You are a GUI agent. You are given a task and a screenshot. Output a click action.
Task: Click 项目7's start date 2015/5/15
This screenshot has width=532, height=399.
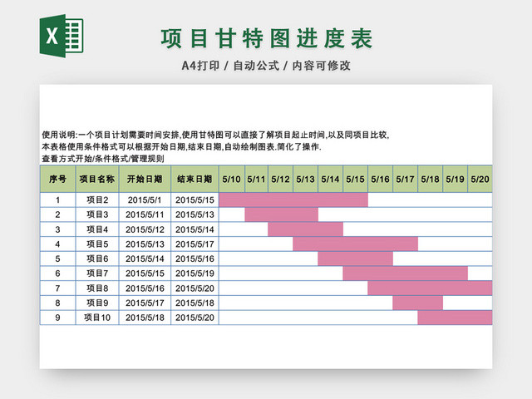coord(145,273)
